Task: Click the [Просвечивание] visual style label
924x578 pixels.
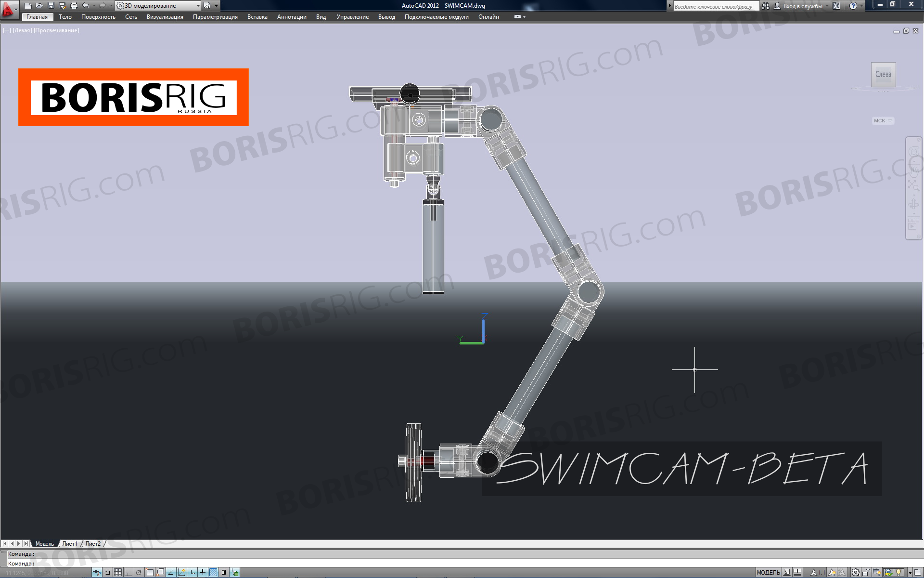Action: click(56, 30)
